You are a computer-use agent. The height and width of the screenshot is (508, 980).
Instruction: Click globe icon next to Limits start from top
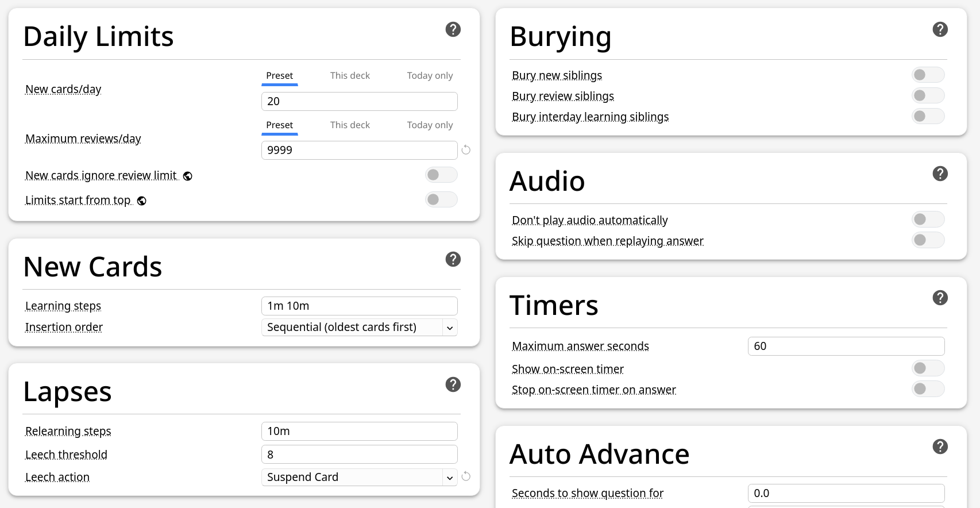tap(142, 201)
